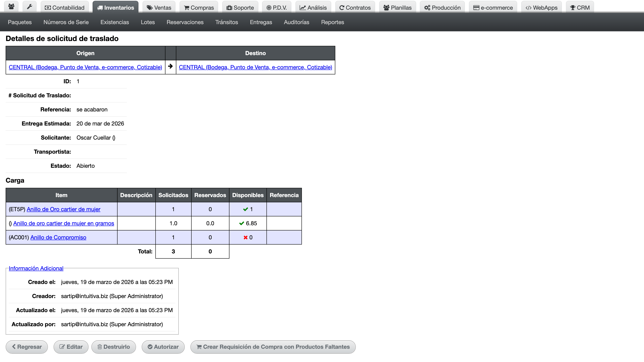Open the Análisis tab
644x362 pixels.
tap(313, 7)
